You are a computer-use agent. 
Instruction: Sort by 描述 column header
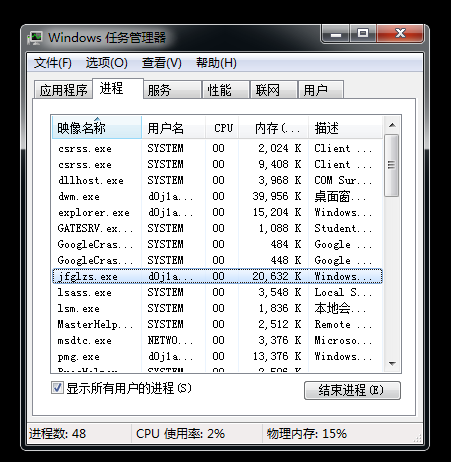tap(345, 128)
